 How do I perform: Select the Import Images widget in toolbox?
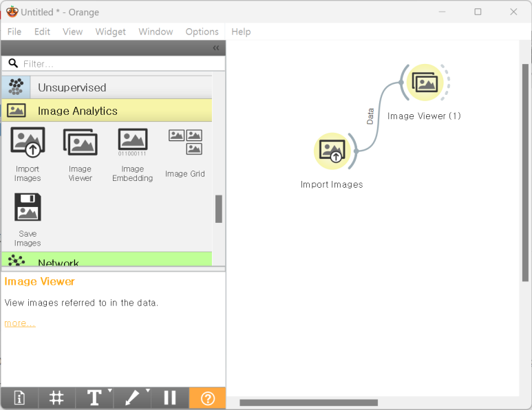pos(28,154)
